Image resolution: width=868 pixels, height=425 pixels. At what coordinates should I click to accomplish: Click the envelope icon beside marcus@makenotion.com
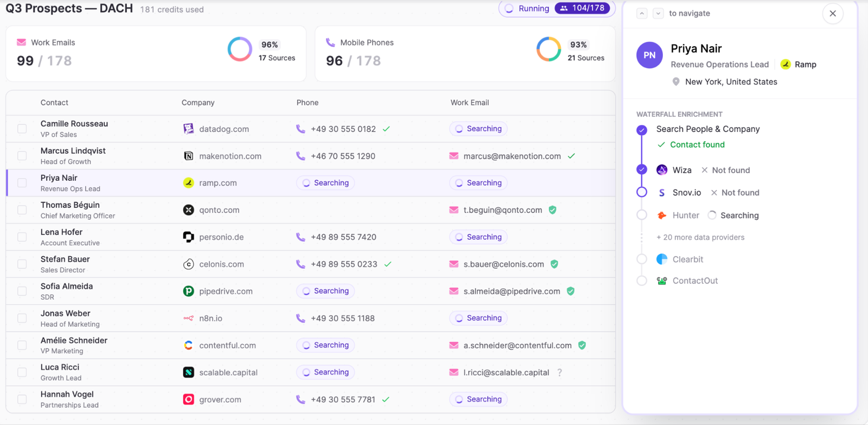[454, 156]
